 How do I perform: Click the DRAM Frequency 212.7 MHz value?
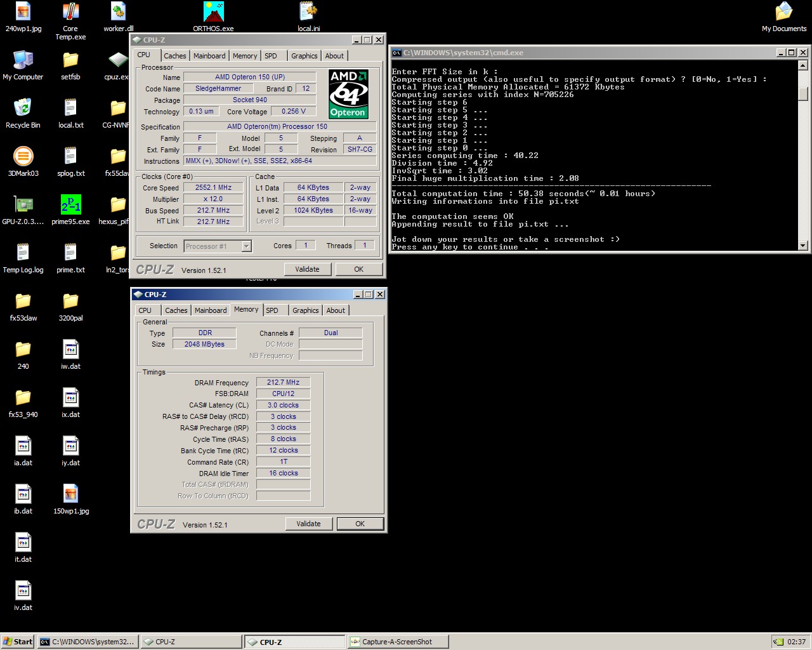pyautogui.click(x=283, y=382)
